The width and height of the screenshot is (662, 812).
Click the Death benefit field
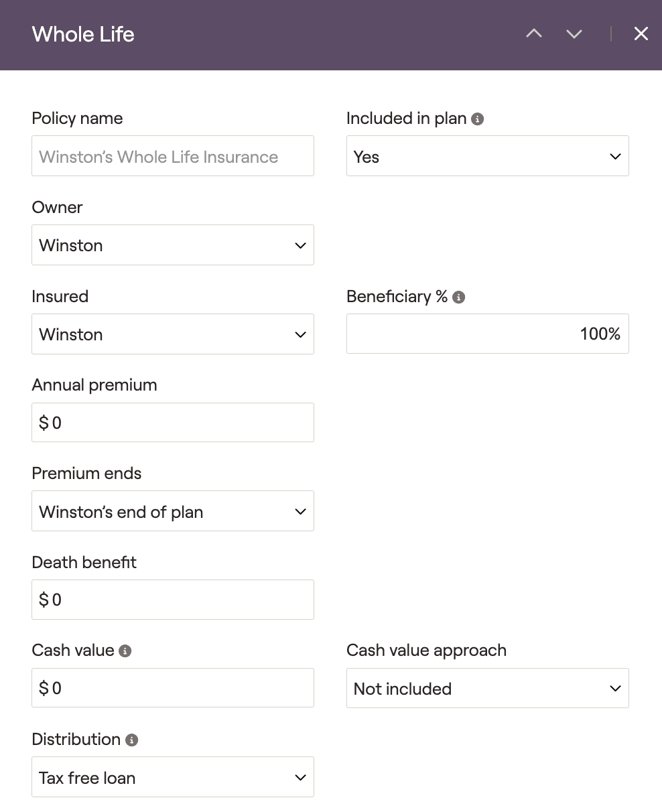pos(172,600)
